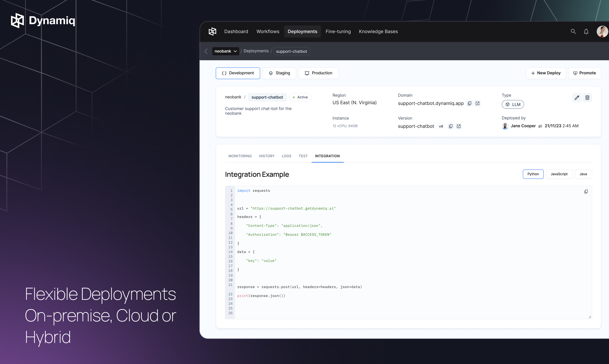Open the Dashboard nav item

pyautogui.click(x=236, y=31)
